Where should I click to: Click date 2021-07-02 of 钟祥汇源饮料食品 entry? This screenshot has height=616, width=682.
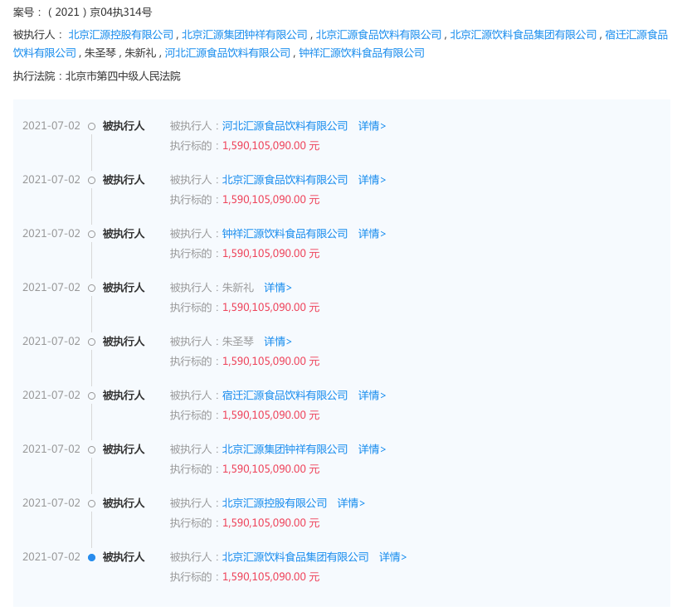51,234
